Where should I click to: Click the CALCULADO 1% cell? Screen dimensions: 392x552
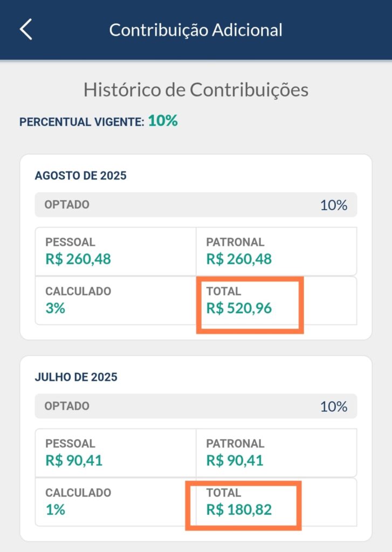115,502
